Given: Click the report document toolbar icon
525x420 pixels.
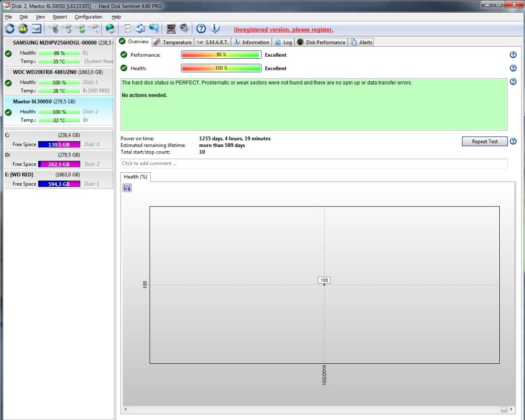Looking at the screenshot, I should [x=127, y=29].
